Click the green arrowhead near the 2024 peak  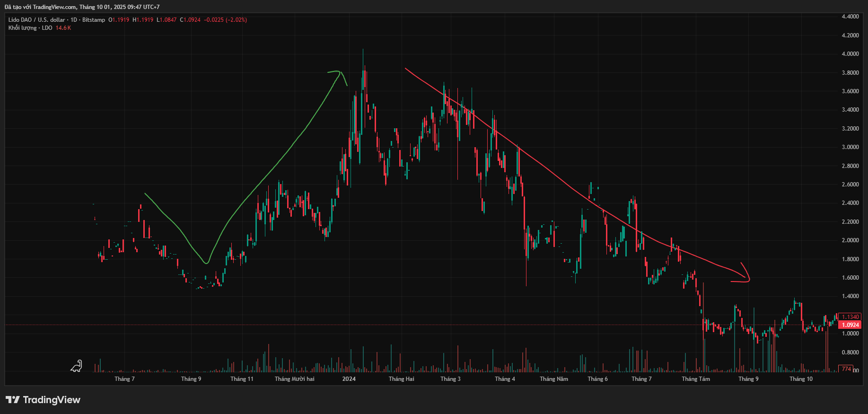pos(339,74)
